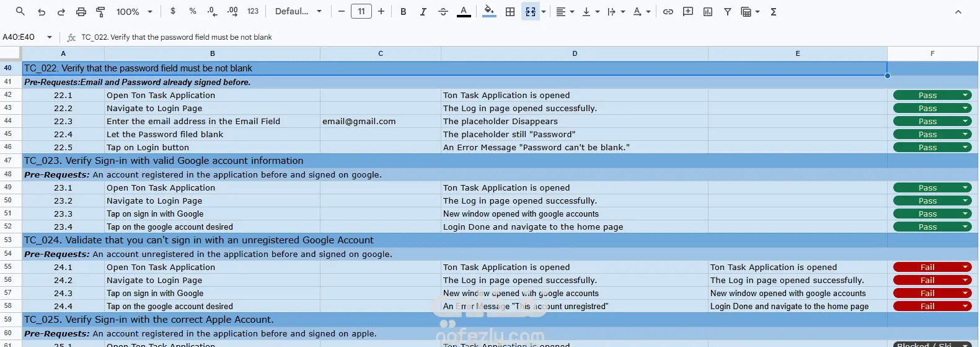Viewport: 980px width, 347px height.
Task: Select column A header
Action: pyautogui.click(x=63, y=53)
